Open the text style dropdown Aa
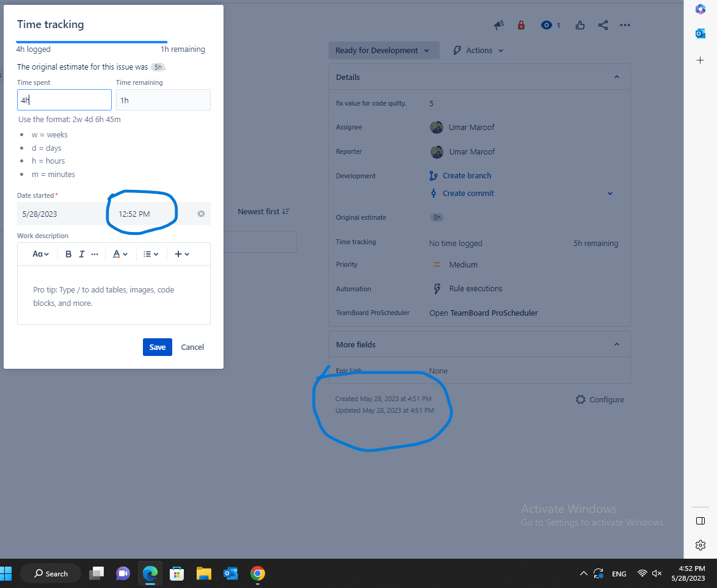 (38, 253)
